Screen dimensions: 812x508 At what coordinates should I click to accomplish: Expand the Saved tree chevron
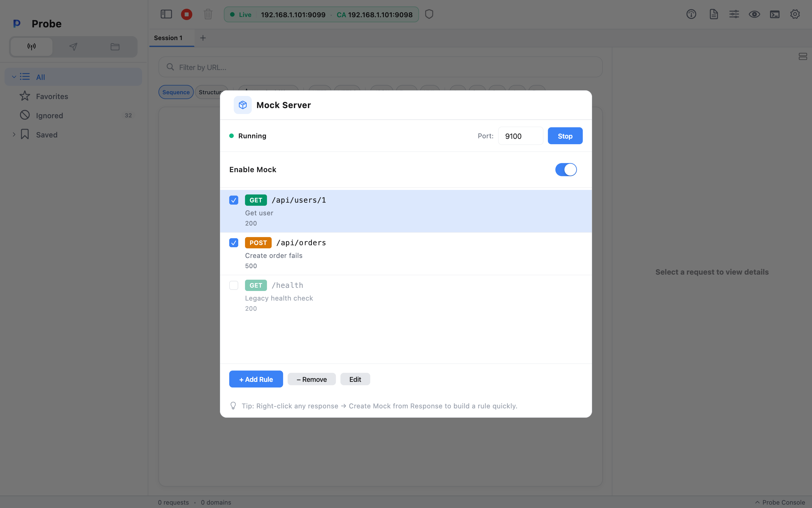pyautogui.click(x=14, y=134)
